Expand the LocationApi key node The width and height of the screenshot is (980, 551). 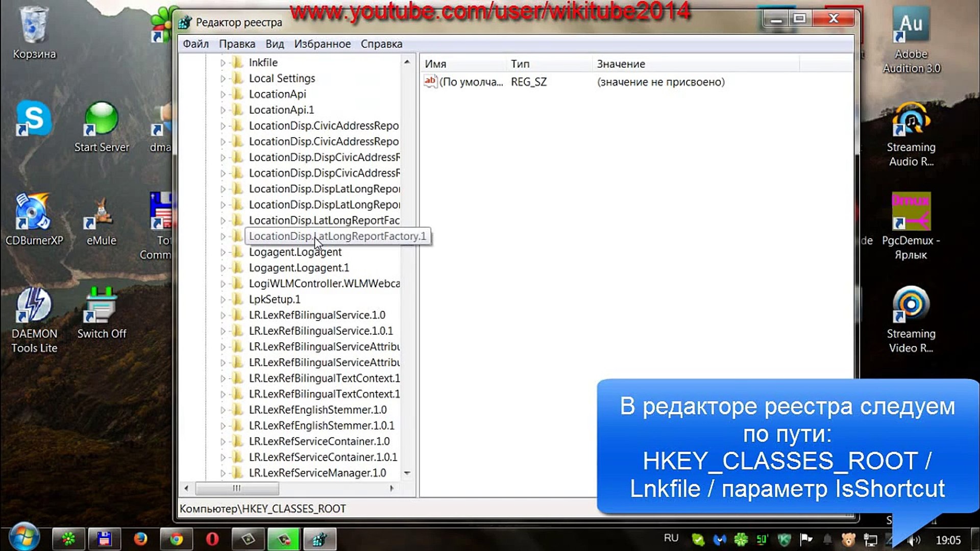(x=223, y=94)
